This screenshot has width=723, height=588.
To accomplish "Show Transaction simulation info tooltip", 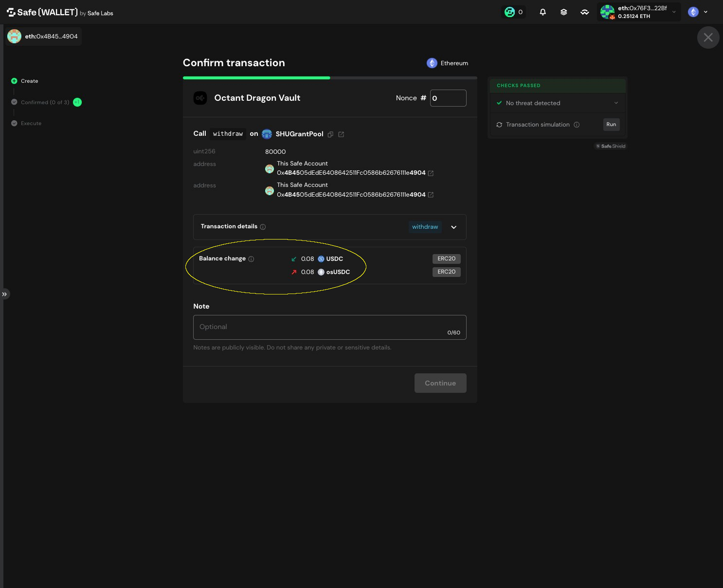I will (577, 125).
